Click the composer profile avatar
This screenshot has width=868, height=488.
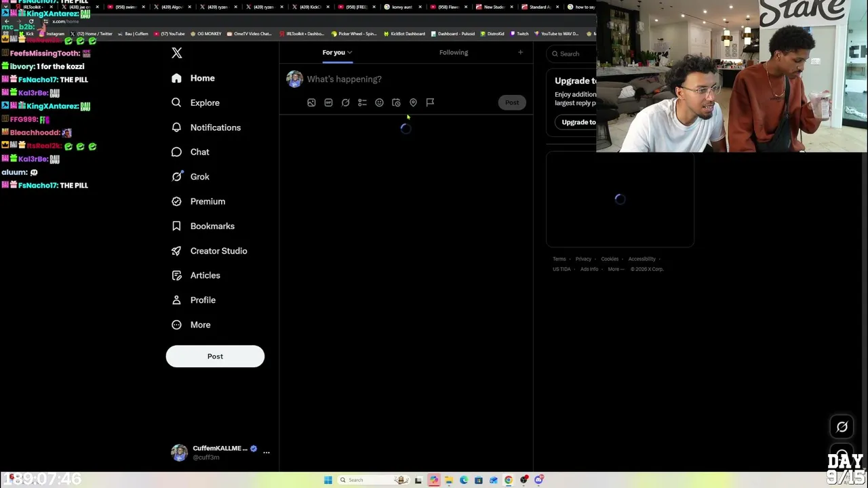[294, 79]
